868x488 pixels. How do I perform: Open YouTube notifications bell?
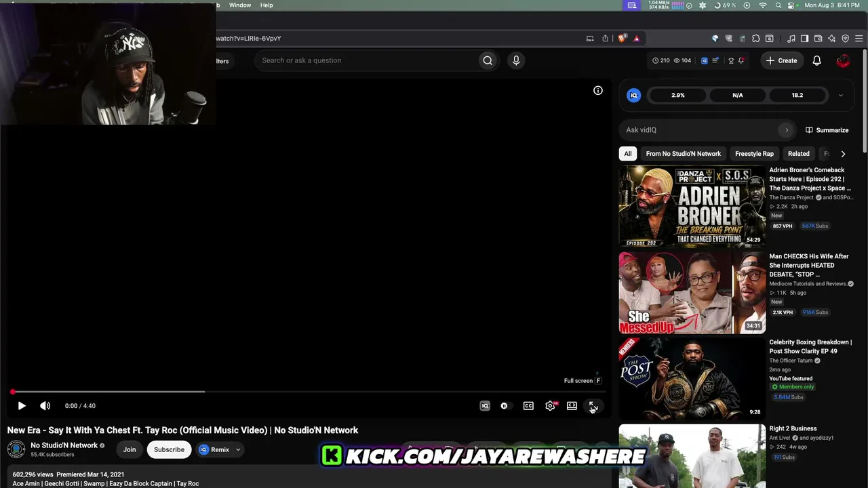(x=817, y=60)
